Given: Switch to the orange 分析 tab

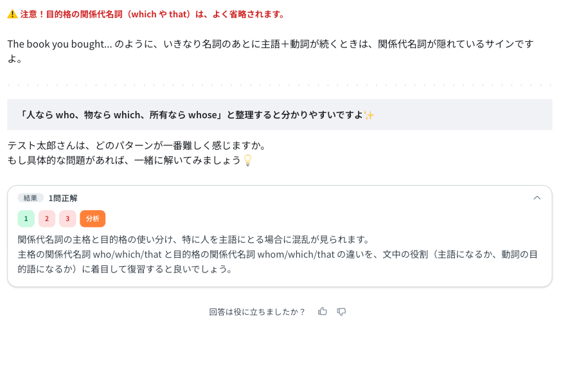Looking at the screenshot, I should click(x=93, y=218).
